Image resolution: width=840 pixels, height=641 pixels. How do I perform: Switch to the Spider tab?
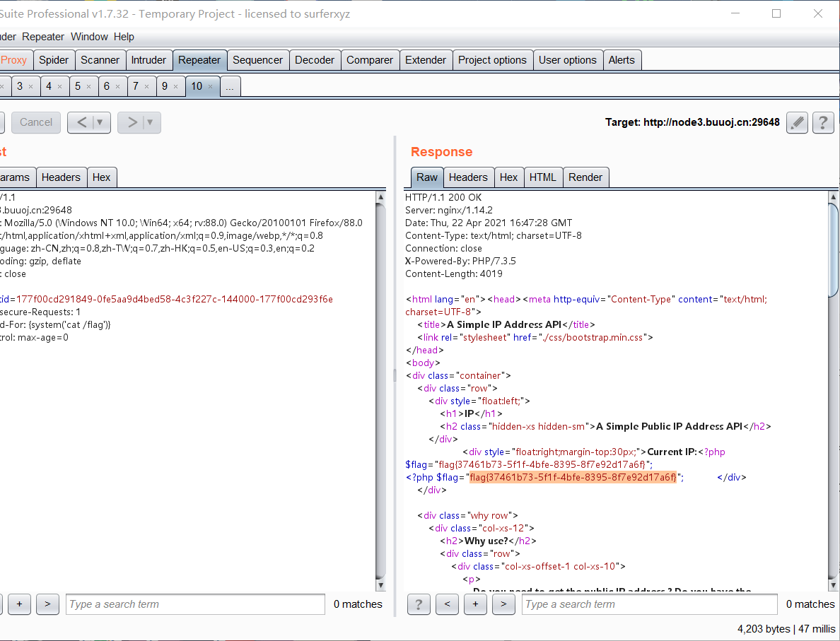point(54,60)
